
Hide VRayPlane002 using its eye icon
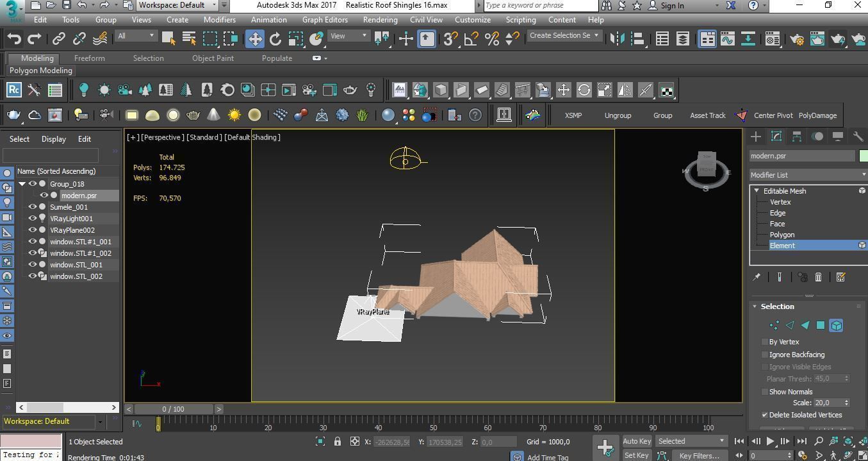[33, 230]
